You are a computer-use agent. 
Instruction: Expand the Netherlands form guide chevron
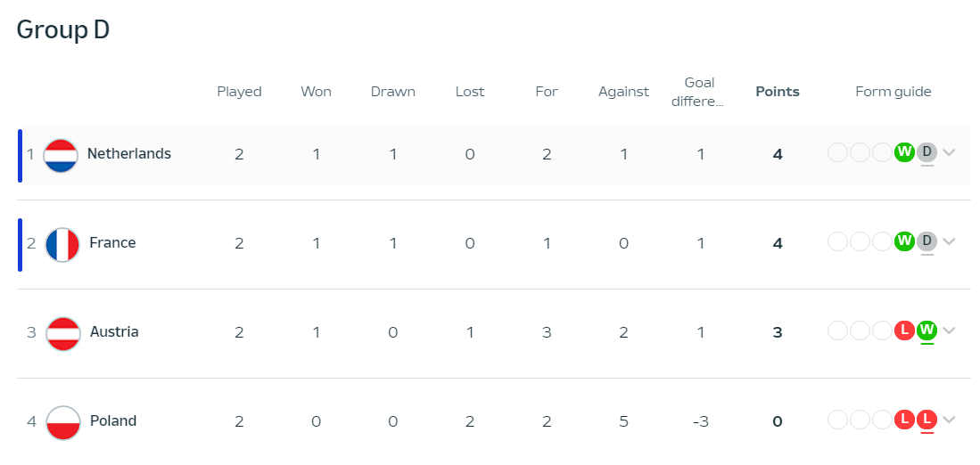pyautogui.click(x=949, y=152)
